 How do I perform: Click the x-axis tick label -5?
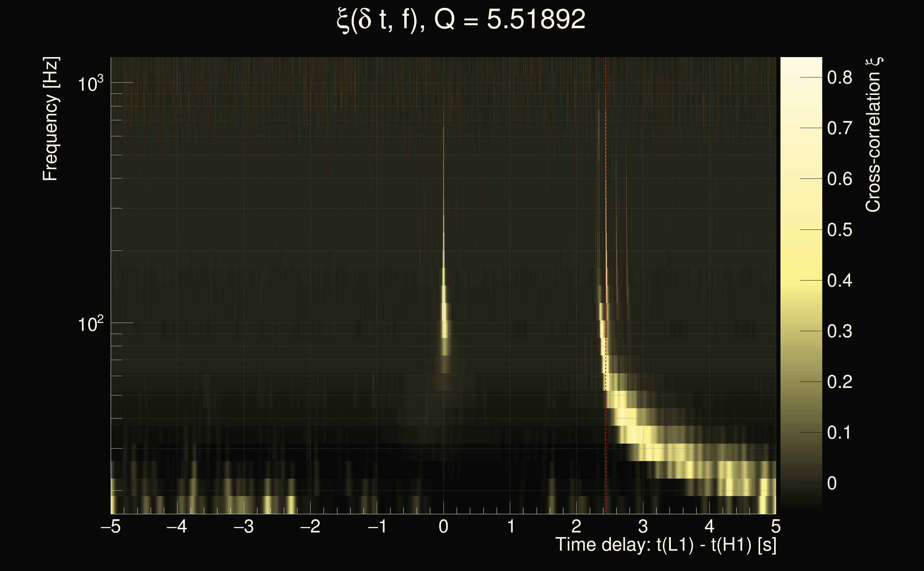pyautogui.click(x=110, y=526)
